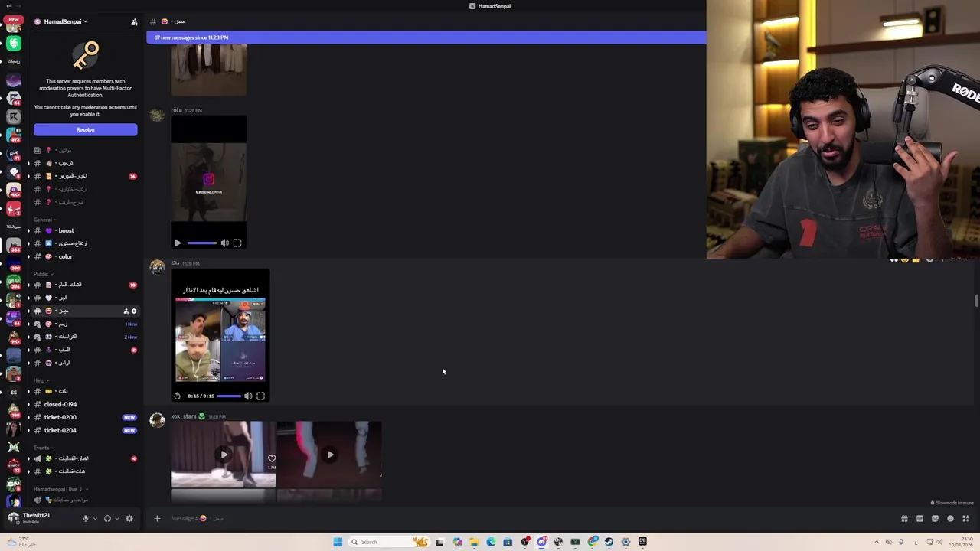Open the emoji picker in message bar
The width and height of the screenshot is (980, 551).
tap(950, 519)
